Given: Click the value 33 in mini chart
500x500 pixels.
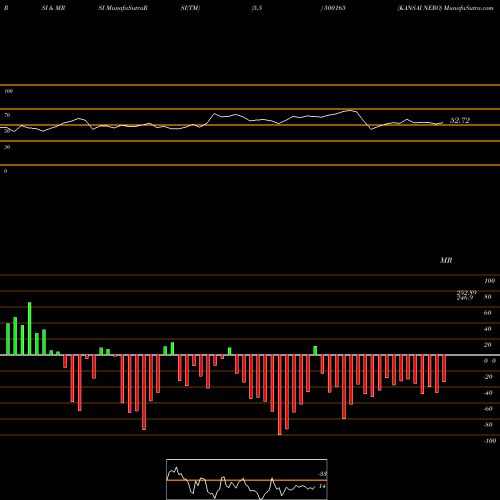Looking at the screenshot, I should point(322,474).
